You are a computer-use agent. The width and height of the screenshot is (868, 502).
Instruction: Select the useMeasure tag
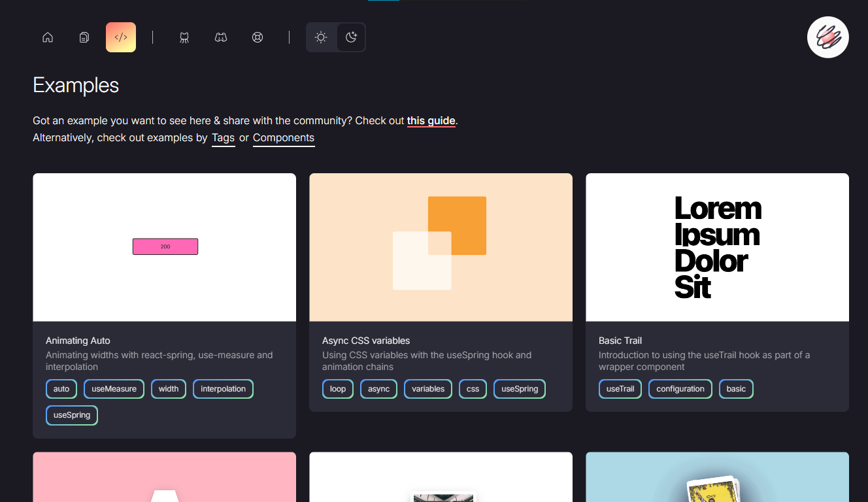[x=114, y=389]
